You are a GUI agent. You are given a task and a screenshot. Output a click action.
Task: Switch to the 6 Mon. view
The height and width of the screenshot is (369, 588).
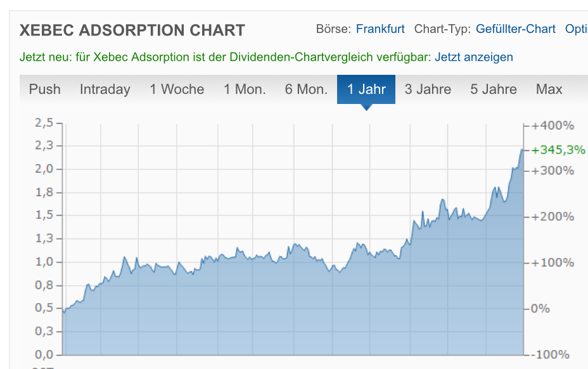[306, 89]
